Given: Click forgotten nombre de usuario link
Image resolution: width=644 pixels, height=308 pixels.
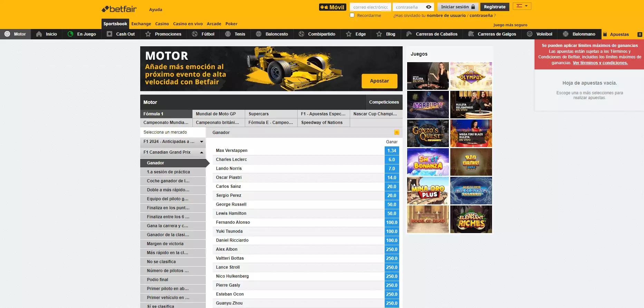Looking at the screenshot, I should pyautogui.click(x=446, y=16).
